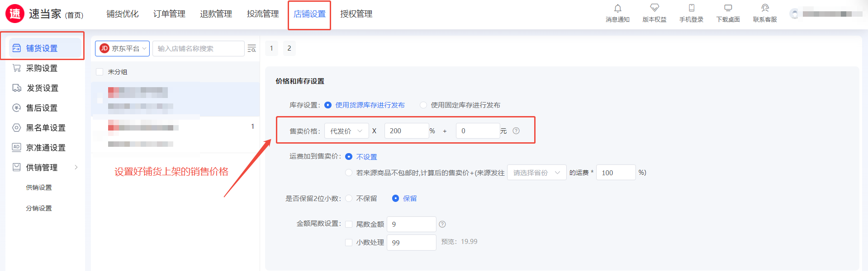868x271 pixels.
Task: Click the 输入店铺名称搜索 search field
Action: (198, 48)
